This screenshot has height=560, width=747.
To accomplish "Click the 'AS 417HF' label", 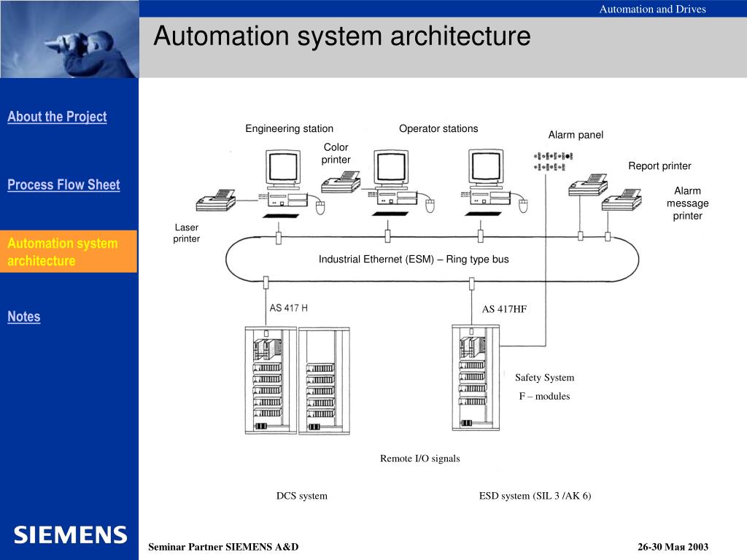I will coord(504,309).
